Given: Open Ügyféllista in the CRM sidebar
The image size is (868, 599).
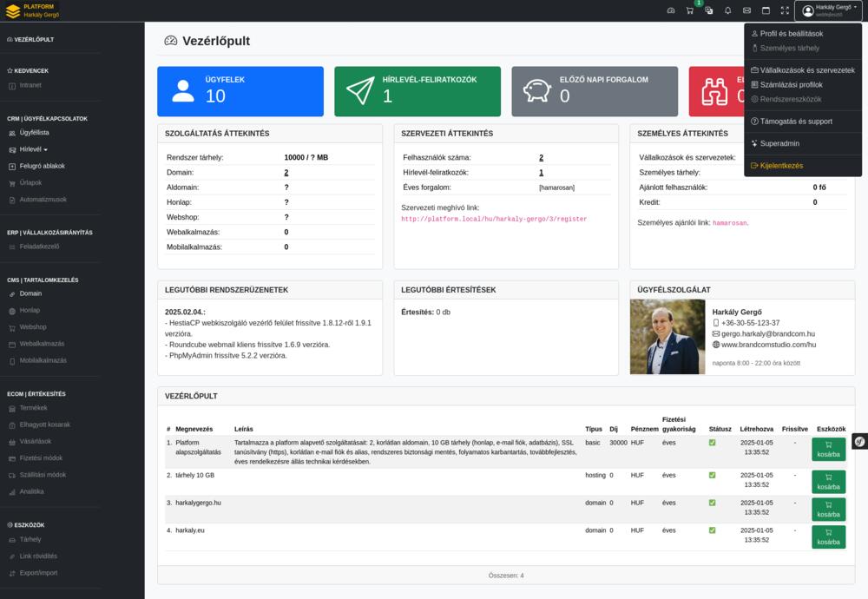Looking at the screenshot, I should 34,133.
